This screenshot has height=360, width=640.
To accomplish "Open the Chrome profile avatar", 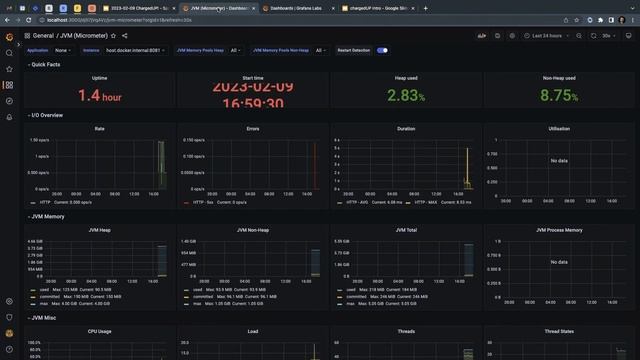I will pyautogui.click(x=622, y=20).
